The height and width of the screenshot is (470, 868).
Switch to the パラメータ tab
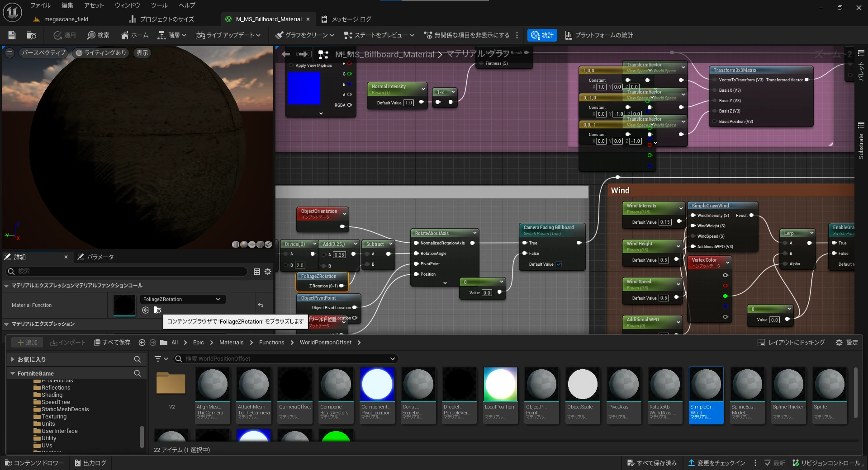tap(96, 257)
